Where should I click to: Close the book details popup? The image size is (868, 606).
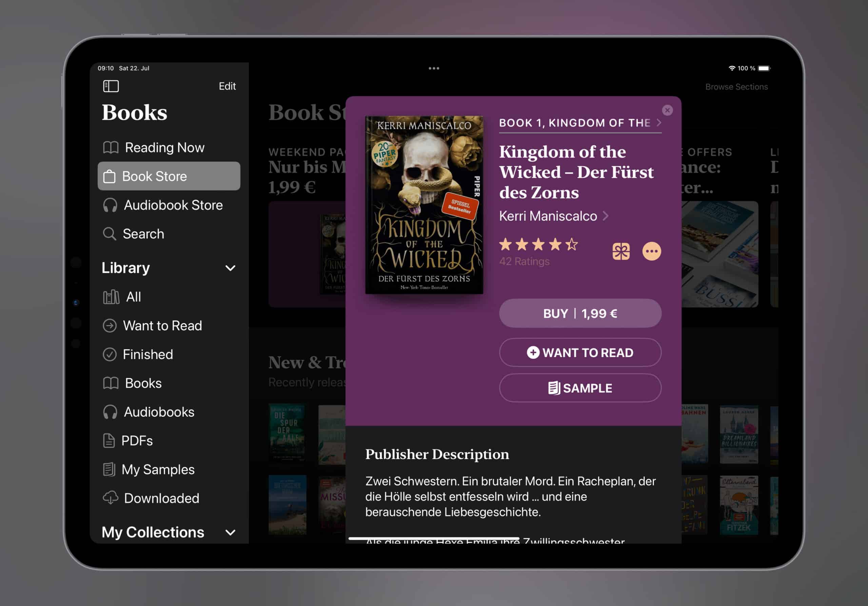[667, 110]
